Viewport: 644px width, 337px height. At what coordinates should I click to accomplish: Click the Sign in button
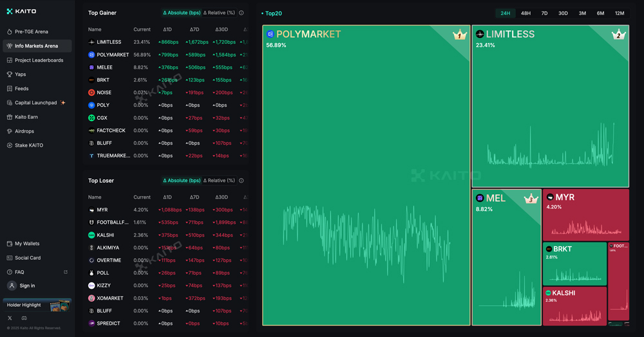pyautogui.click(x=27, y=286)
